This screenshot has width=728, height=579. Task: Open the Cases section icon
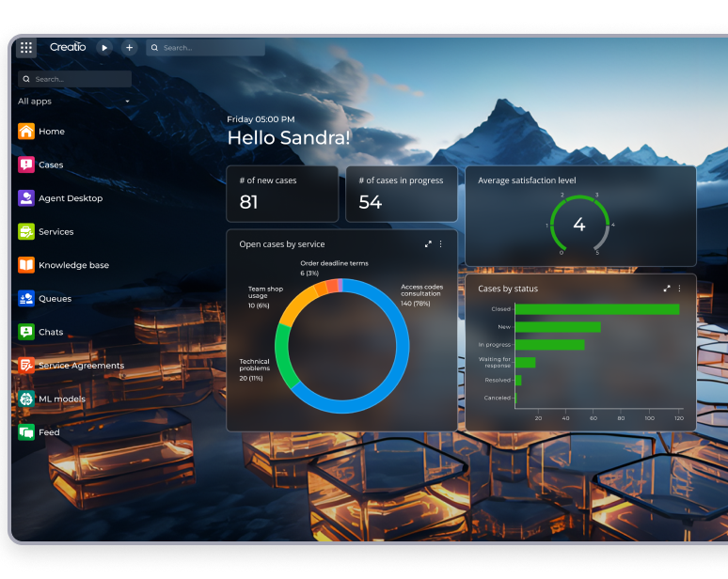point(26,164)
